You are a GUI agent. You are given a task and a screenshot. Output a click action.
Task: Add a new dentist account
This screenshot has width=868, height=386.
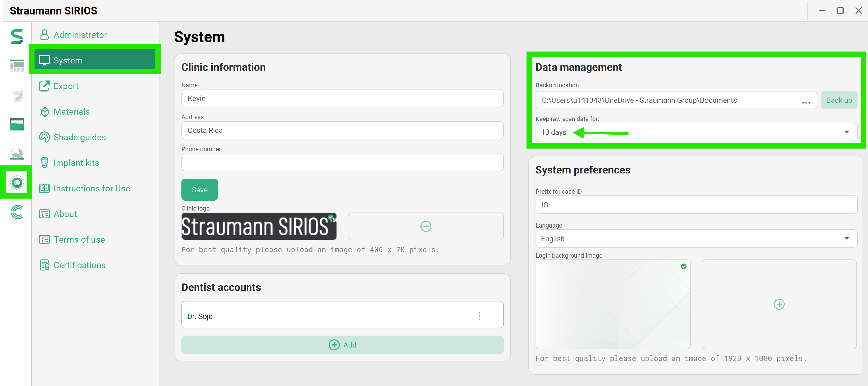pyautogui.click(x=342, y=345)
